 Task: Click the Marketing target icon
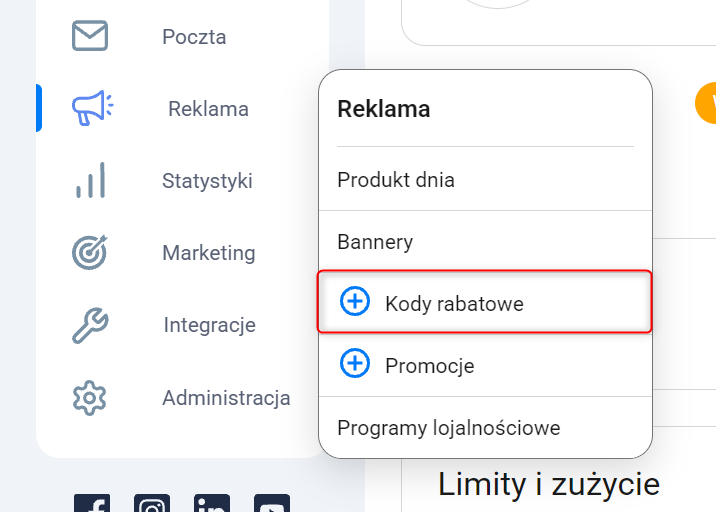(x=90, y=252)
